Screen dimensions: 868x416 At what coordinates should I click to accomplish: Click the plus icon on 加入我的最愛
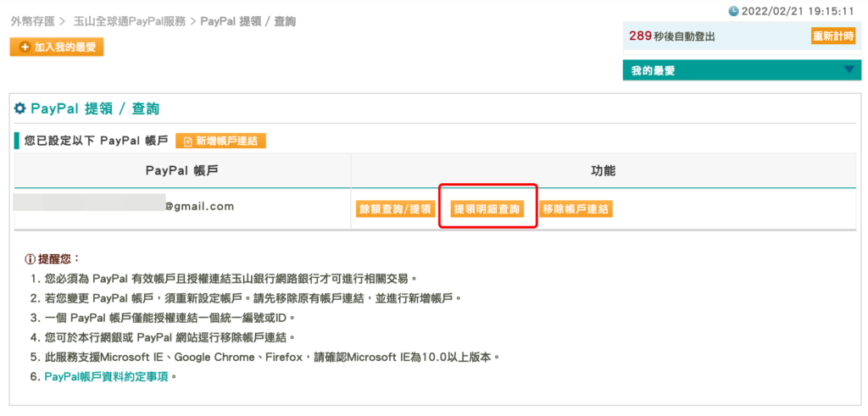25,47
